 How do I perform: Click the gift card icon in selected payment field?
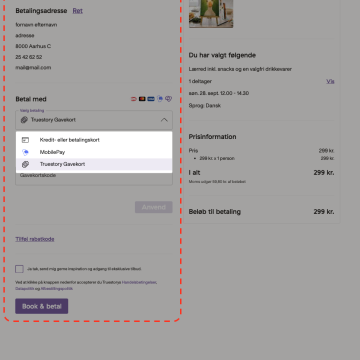click(x=24, y=120)
